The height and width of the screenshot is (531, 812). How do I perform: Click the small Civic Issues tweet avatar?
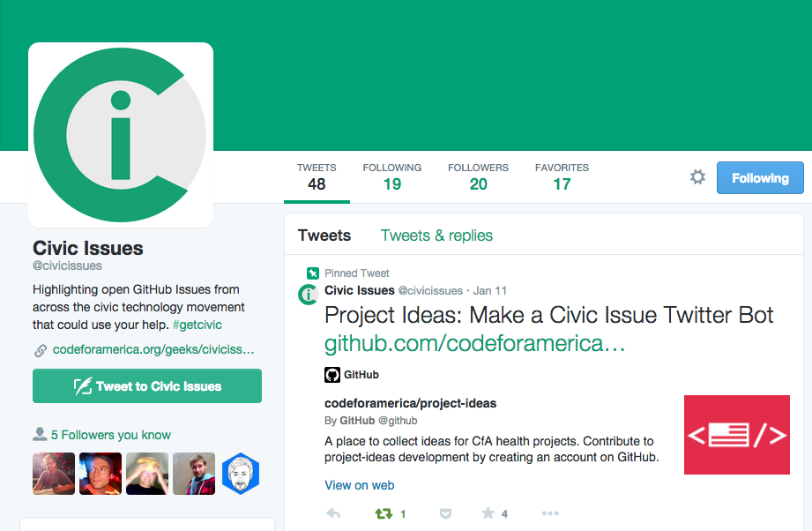tap(308, 295)
